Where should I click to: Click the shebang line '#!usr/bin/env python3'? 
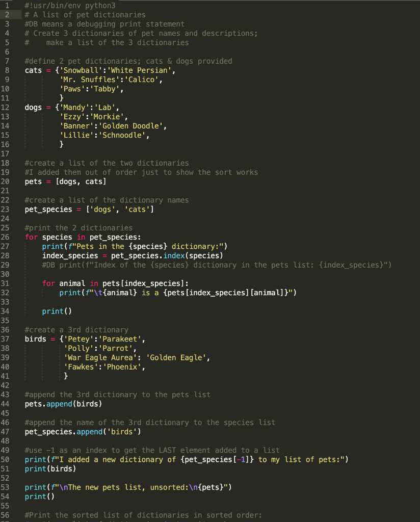pyautogui.click(x=70, y=6)
